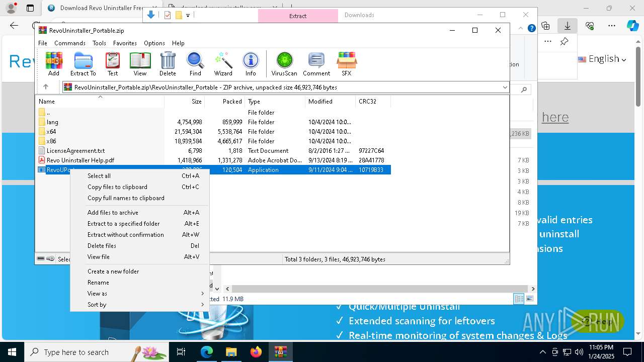Screen dimensions: 644x362
Task: Open Firefox from taskbar
Action: [256, 352]
